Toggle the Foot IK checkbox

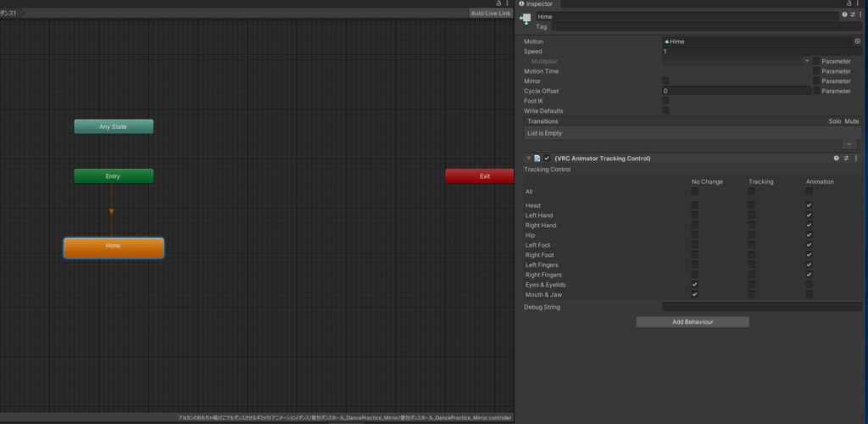665,101
